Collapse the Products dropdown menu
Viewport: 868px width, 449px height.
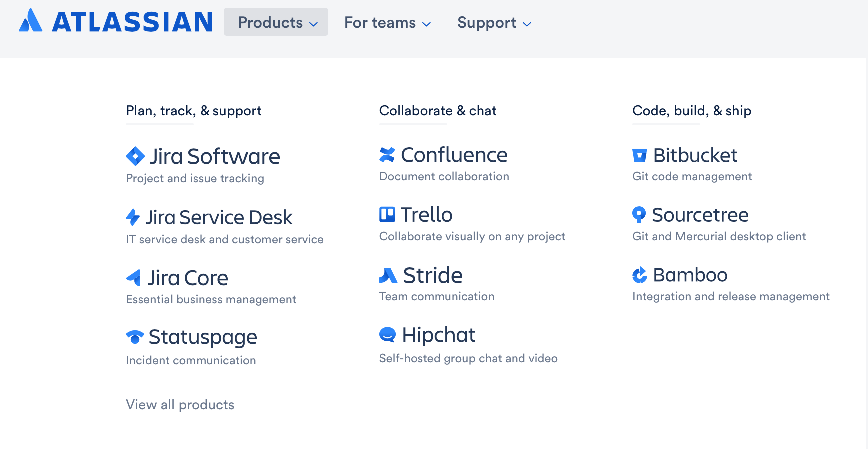(276, 22)
